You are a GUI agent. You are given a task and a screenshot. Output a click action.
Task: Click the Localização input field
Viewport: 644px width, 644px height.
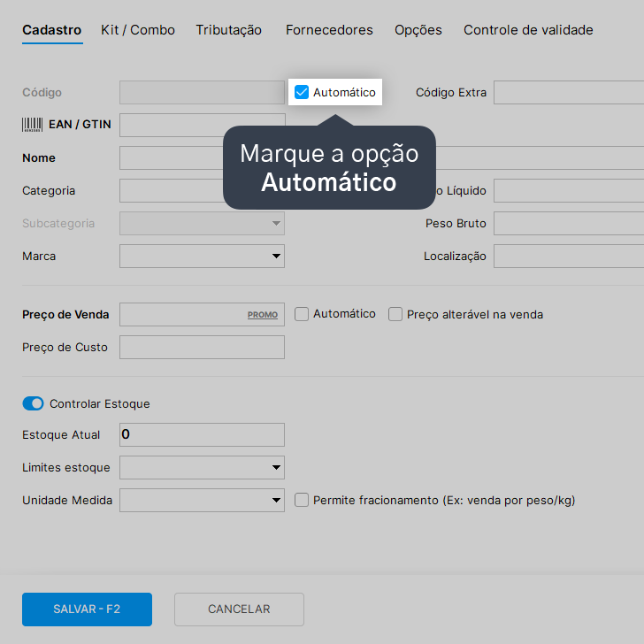[569, 257]
